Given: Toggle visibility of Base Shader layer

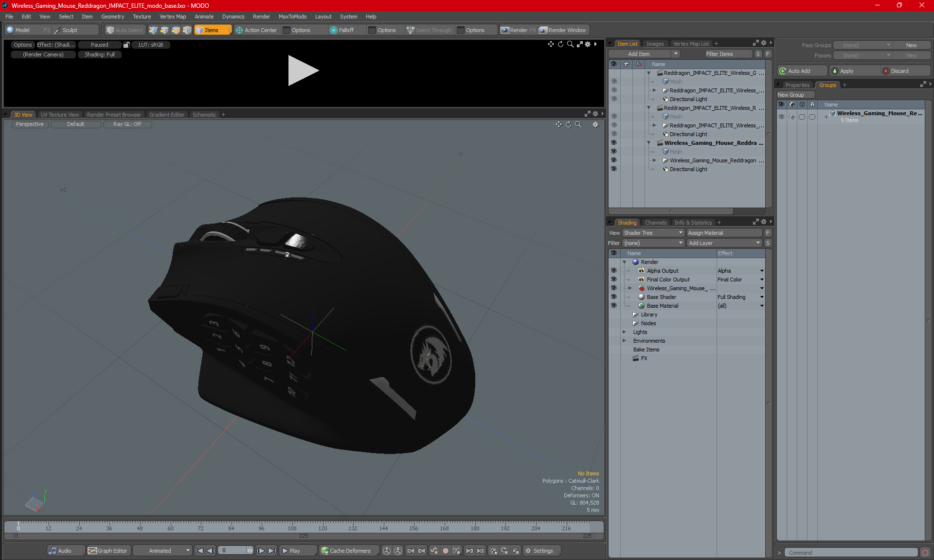Looking at the screenshot, I should (x=614, y=297).
